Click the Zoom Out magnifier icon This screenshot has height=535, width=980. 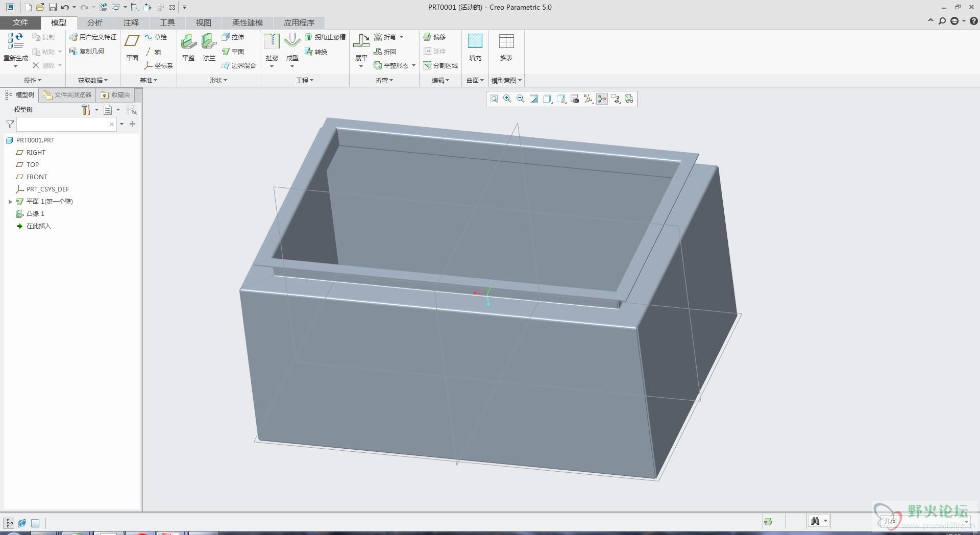pos(520,99)
